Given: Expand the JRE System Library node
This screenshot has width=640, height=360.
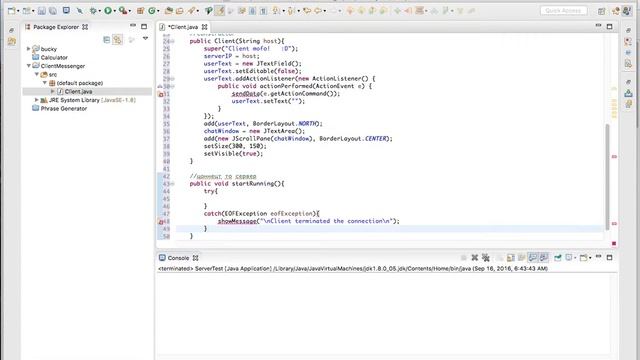Looking at the screenshot, I should click(37, 100).
